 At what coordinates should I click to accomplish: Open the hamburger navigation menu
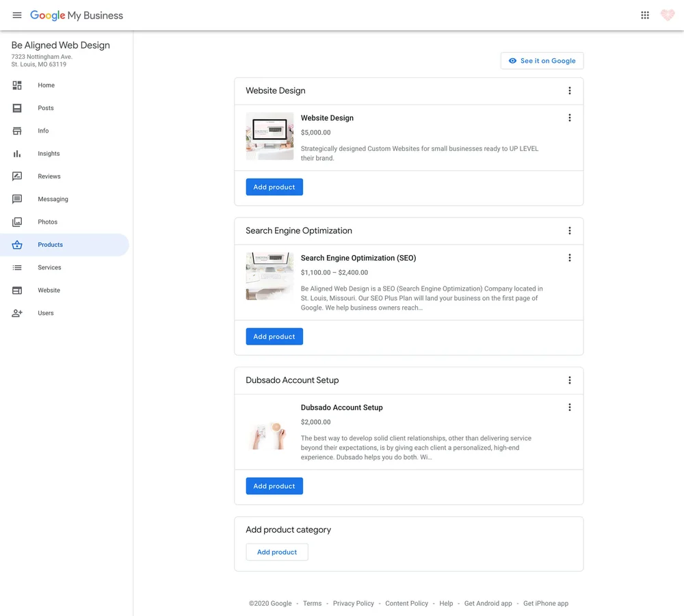(x=17, y=15)
